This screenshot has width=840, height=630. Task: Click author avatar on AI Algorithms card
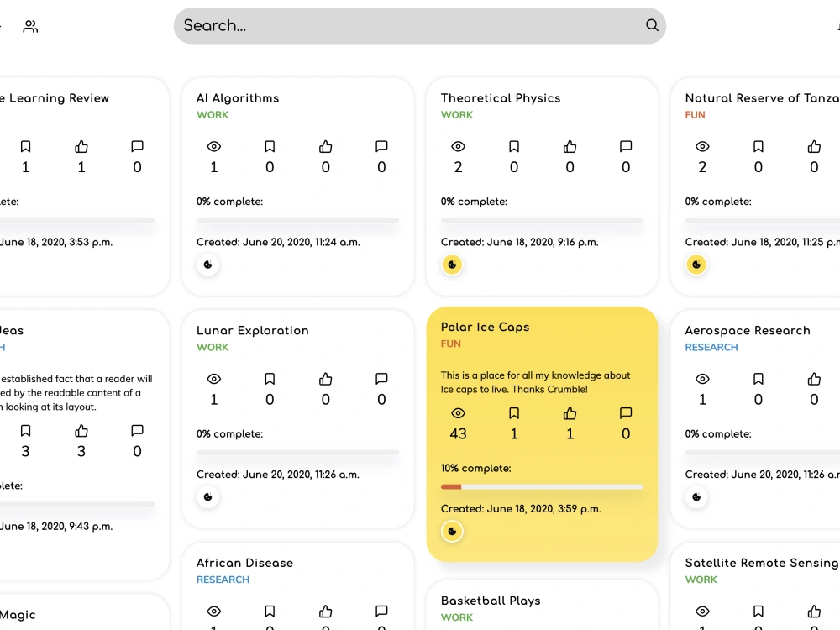[207, 265]
